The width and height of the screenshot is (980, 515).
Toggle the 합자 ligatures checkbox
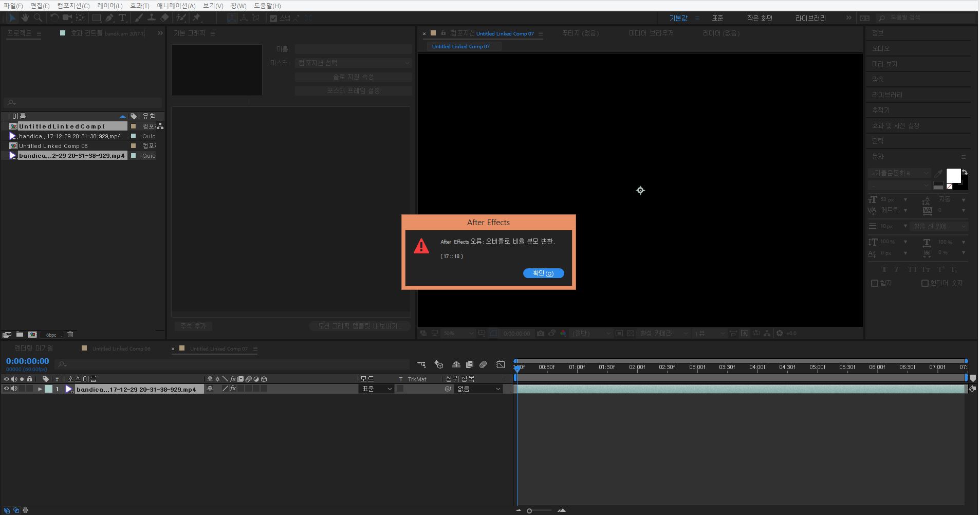875,283
